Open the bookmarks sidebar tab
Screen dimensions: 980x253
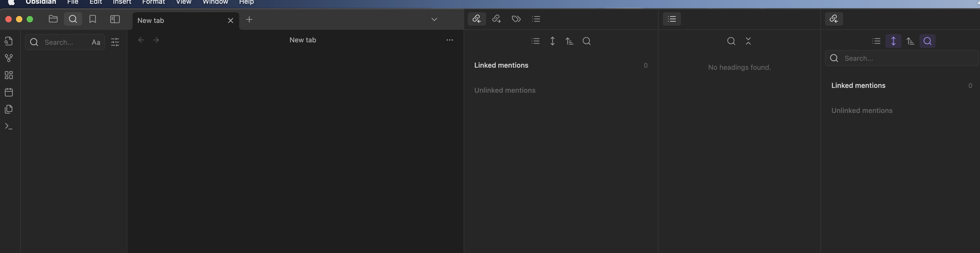[92, 19]
